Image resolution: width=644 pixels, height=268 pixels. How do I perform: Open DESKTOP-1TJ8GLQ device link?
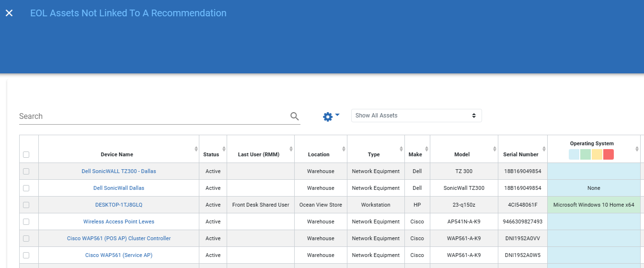[119, 205]
